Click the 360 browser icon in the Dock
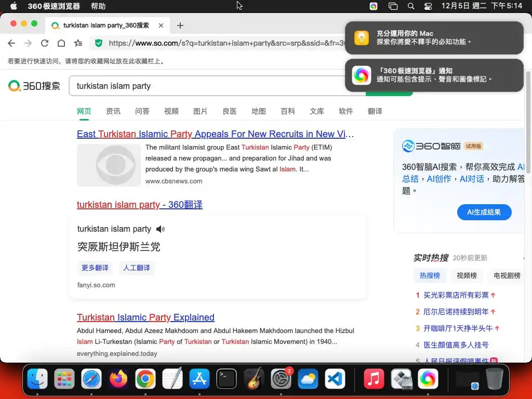Viewport: 532px width, 399px height. 428,379
